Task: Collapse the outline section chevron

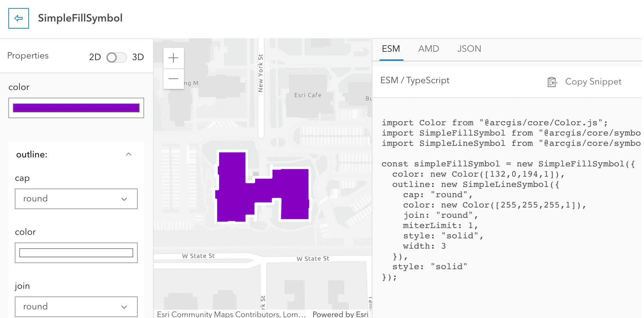Action: [129, 155]
